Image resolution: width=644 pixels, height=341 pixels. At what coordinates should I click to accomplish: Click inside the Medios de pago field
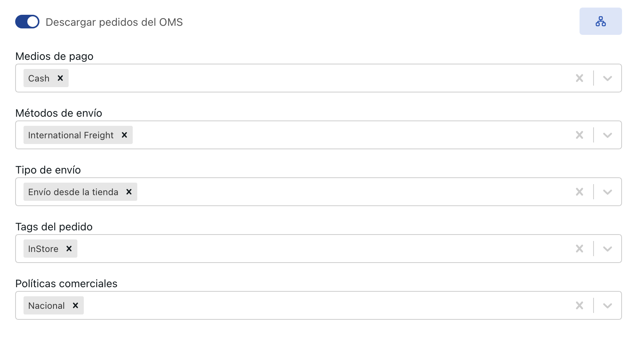pos(303,78)
